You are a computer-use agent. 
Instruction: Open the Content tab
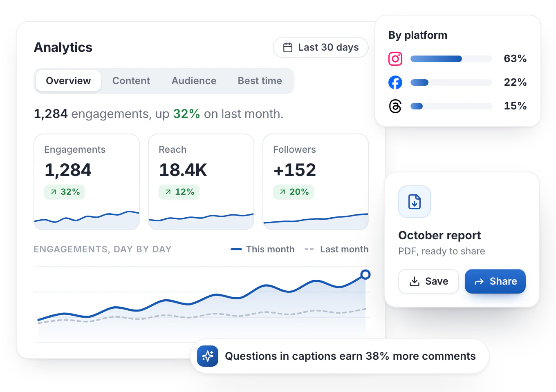131,81
